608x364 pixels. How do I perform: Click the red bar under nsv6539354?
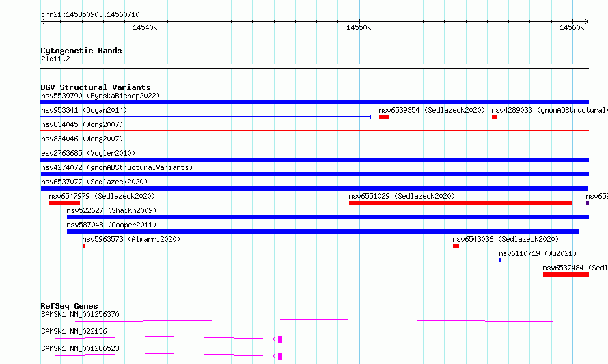coord(384,117)
